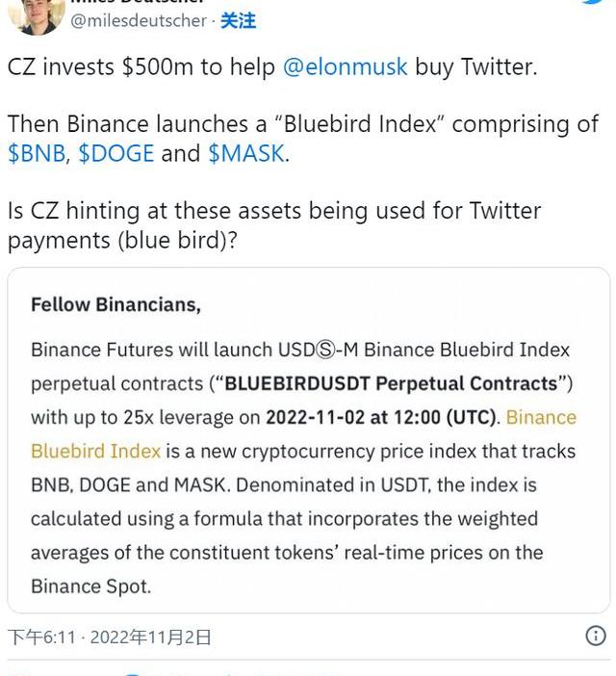The width and height of the screenshot is (616, 676).
Task: Click the $BNB cashtag
Action: point(37,154)
